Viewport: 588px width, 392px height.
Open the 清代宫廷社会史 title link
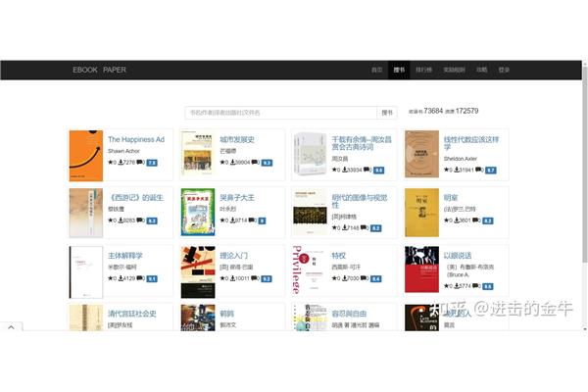pos(132,314)
